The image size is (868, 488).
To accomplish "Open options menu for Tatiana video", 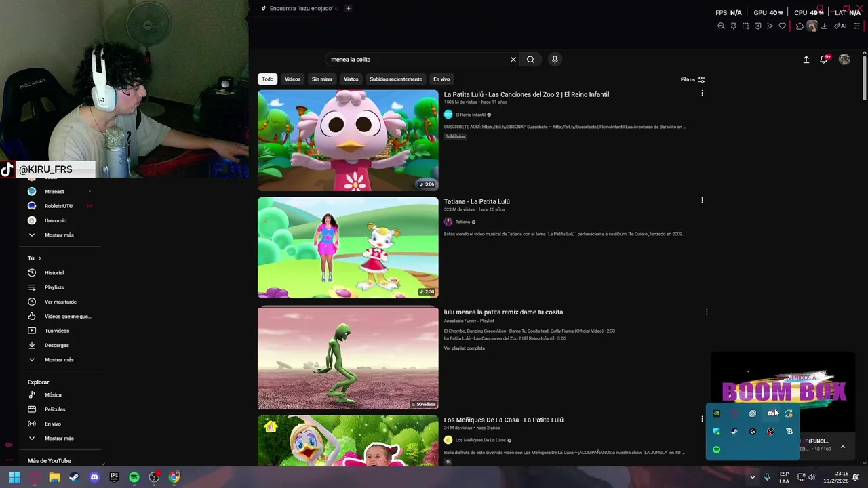I will tap(702, 200).
